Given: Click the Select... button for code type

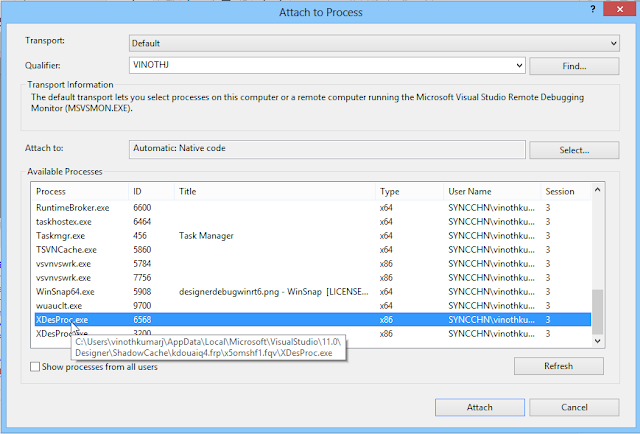Looking at the screenshot, I should coord(574,150).
